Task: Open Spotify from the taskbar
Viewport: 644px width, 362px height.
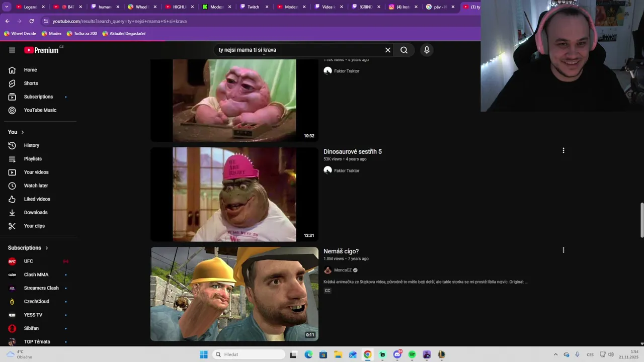Action: point(412,354)
